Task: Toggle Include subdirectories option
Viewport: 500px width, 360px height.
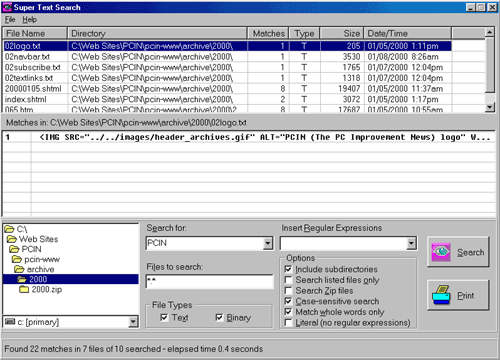Action: [289, 269]
